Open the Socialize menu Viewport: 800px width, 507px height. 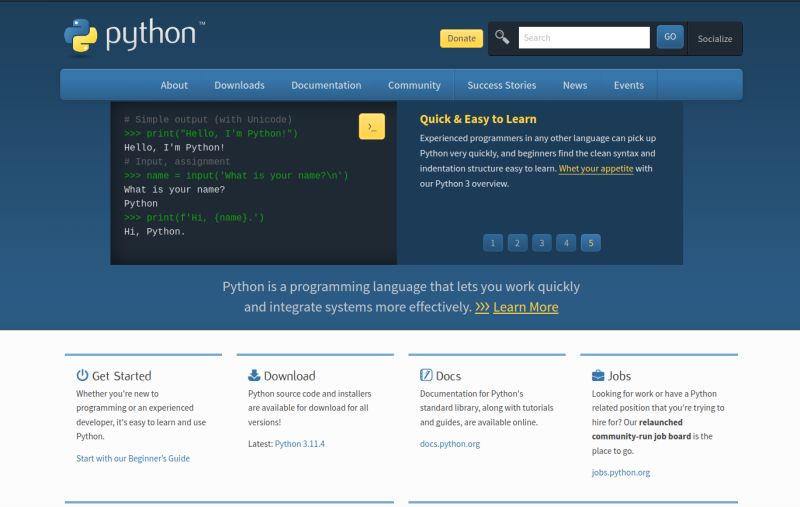point(715,39)
